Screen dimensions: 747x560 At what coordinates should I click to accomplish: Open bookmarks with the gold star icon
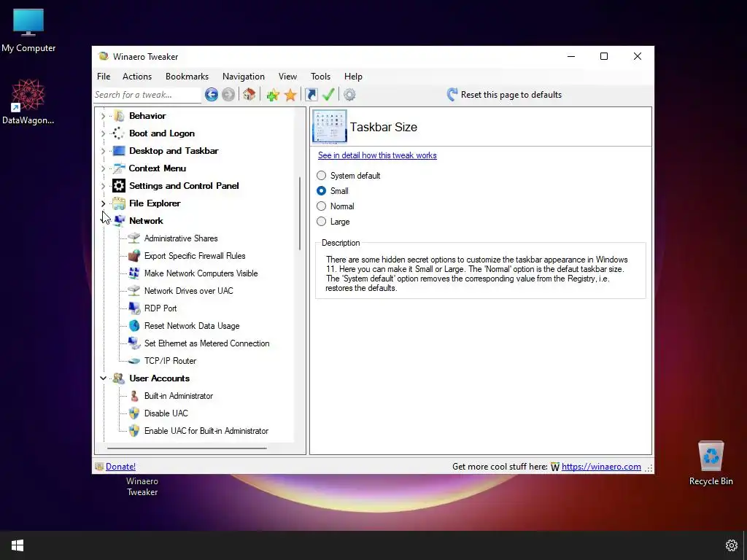pyautogui.click(x=290, y=95)
